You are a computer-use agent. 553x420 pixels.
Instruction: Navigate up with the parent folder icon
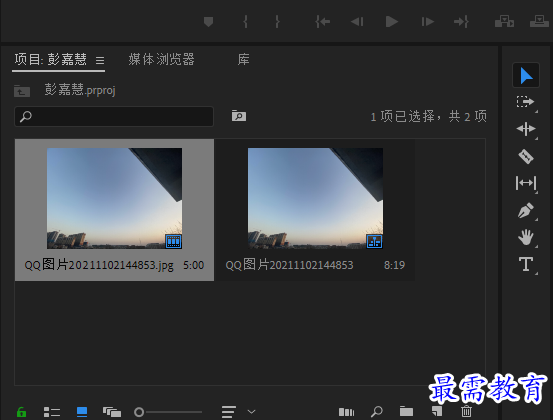(22, 91)
